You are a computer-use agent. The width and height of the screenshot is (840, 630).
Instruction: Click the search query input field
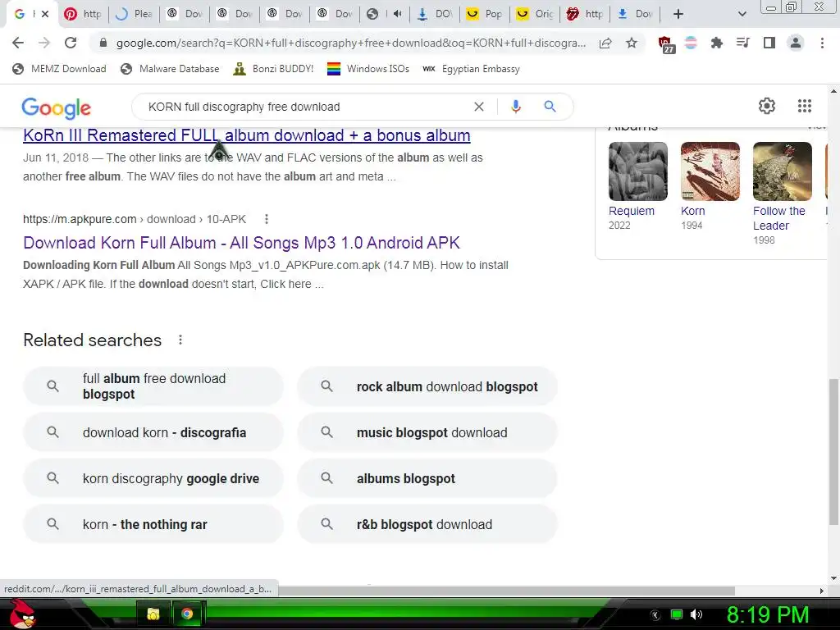(305, 107)
